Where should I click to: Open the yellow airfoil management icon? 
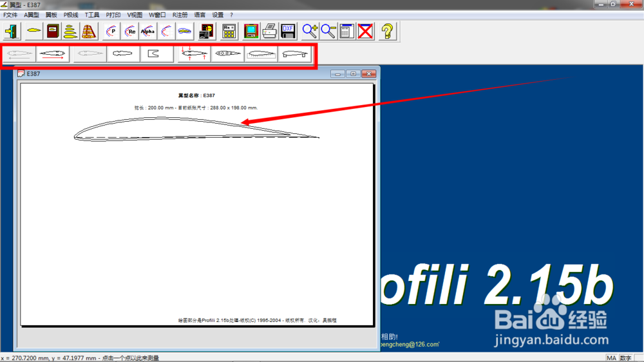pos(33,31)
